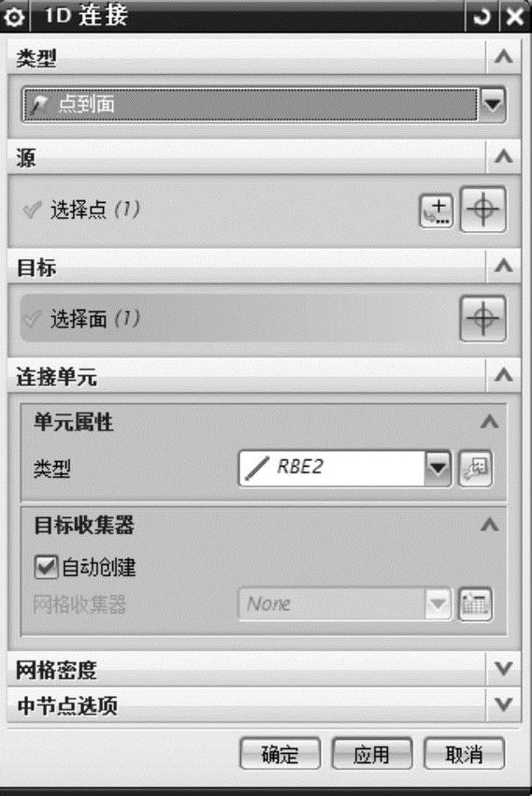Click the 取消 button

pyautogui.click(x=464, y=754)
